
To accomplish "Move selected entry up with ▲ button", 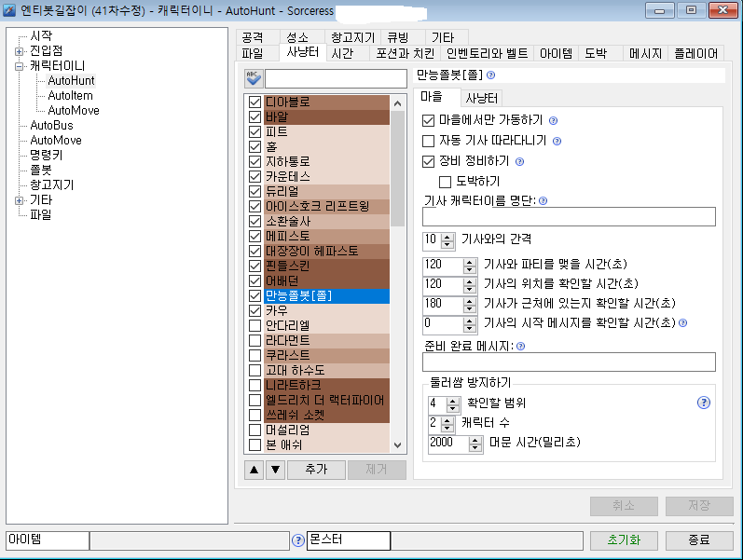I will (x=254, y=470).
